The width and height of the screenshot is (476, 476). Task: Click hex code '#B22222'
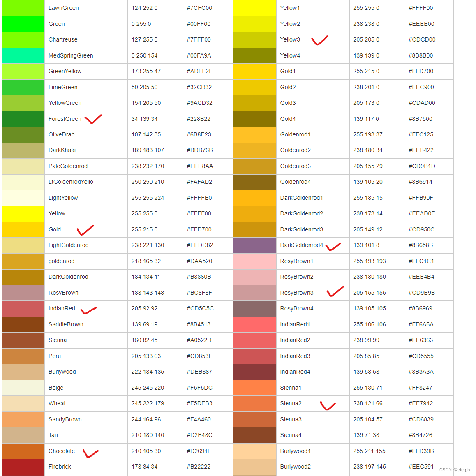[x=199, y=467]
